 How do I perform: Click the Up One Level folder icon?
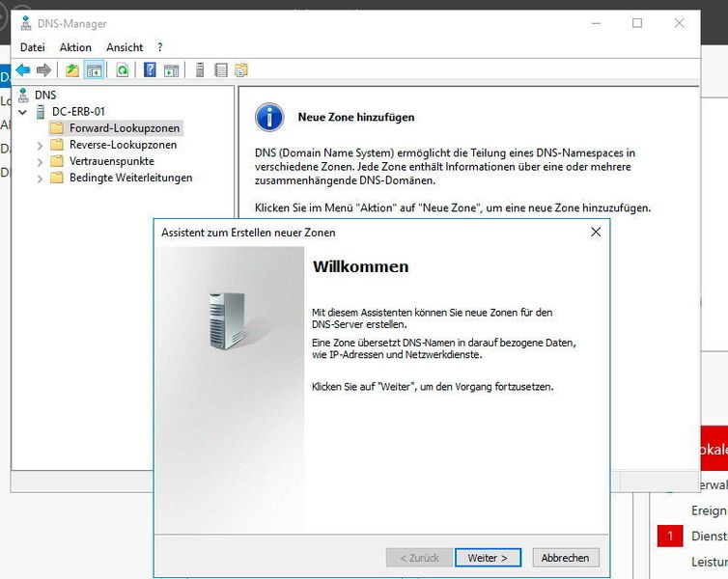click(72, 69)
